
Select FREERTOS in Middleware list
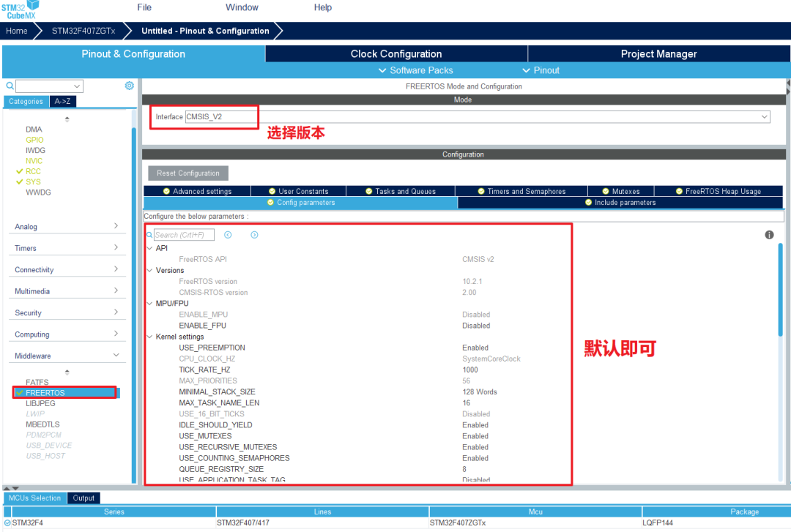click(x=65, y=392)
